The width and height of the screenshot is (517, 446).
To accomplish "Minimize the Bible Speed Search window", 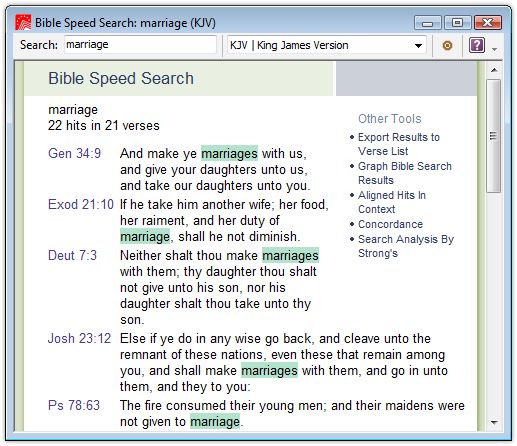I will (x=428, y=23).
